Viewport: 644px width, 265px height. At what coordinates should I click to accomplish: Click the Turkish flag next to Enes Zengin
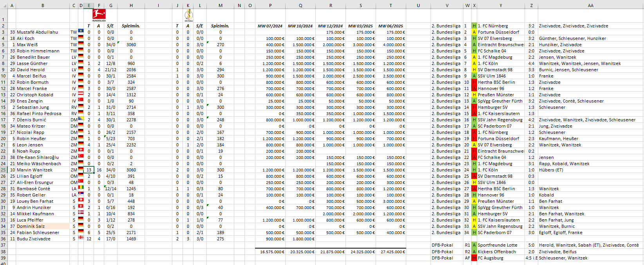(x=81, y=100)
